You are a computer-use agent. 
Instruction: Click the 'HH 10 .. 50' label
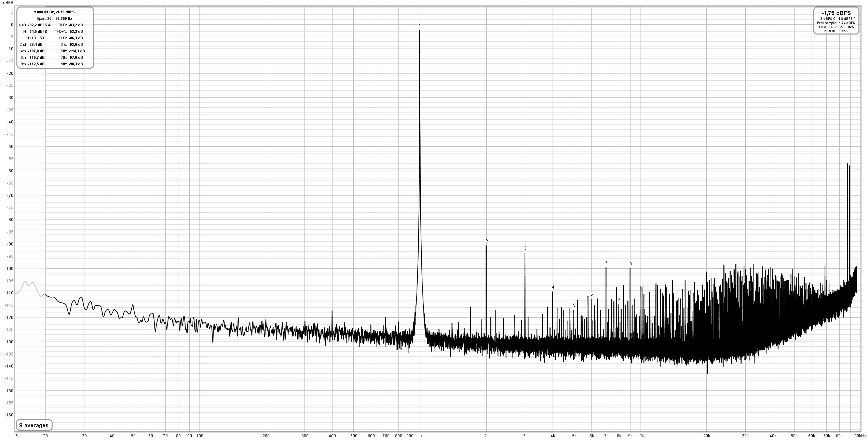tap(35, 38)
